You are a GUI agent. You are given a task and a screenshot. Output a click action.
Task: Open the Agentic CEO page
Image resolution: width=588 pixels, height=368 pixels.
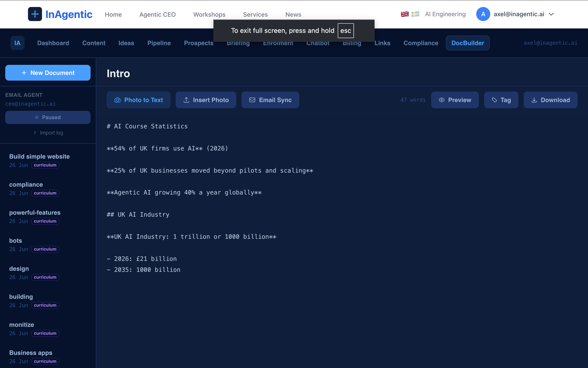click(158, 14)
